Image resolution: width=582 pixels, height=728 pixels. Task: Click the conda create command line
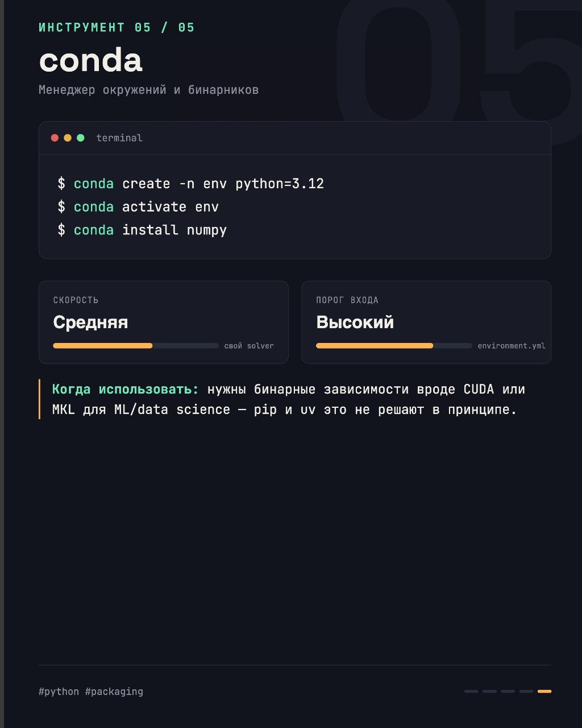(x=191, y=184)
